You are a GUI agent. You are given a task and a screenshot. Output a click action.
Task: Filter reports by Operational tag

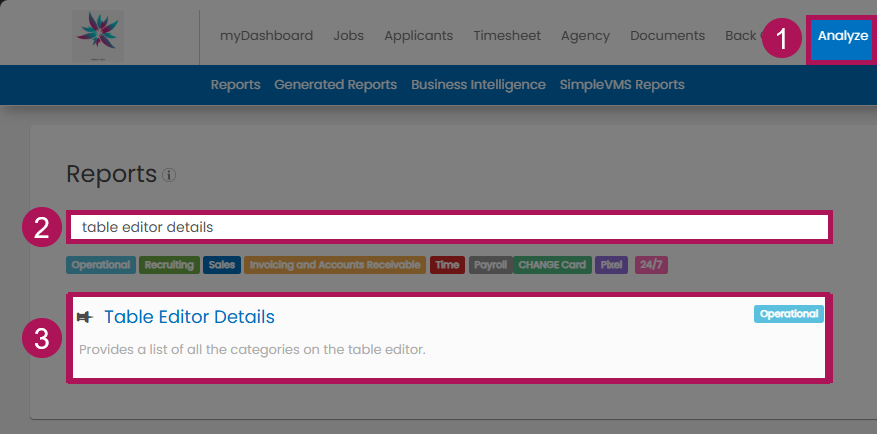tap(101, 265)
